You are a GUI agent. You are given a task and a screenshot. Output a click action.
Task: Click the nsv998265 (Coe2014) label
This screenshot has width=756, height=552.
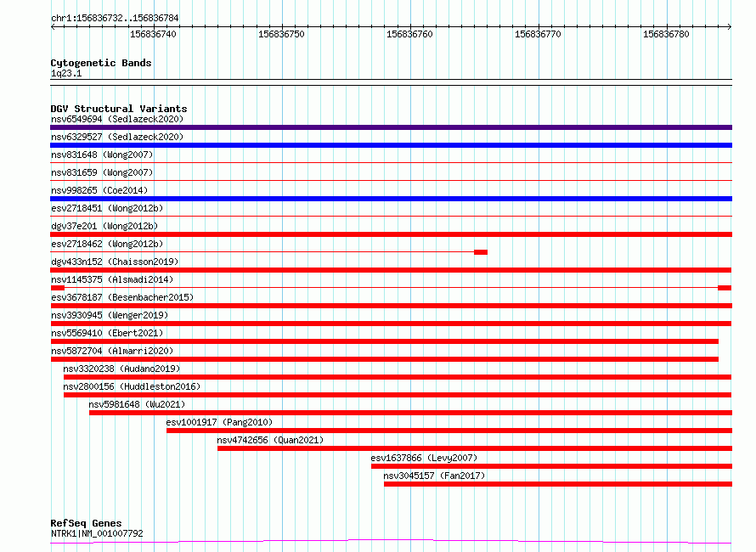(x=99, y=190)
